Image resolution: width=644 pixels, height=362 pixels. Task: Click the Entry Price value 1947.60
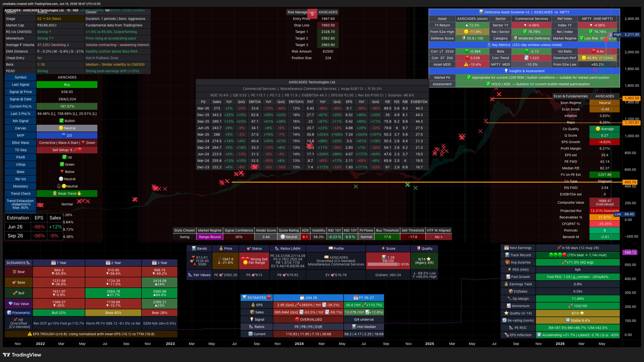click(x=328, y=19)
